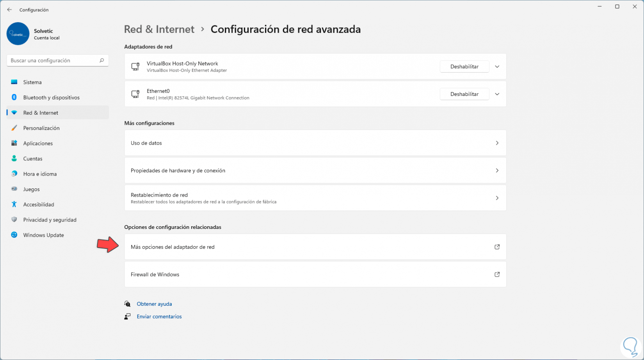Expand Ethernet0 adapter details

(497, 94)
